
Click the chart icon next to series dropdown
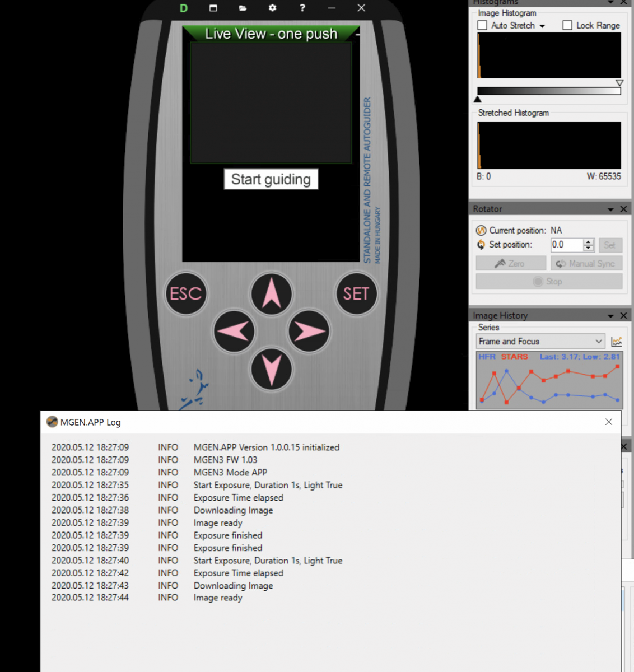(617, 342)
